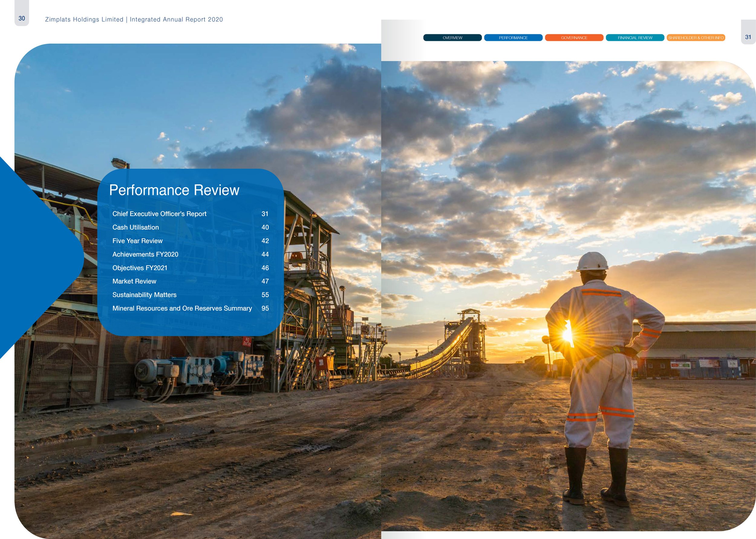Click page number 31 beside CEO's Report
Screen dimensions: 756x539
tap(265, 214)
